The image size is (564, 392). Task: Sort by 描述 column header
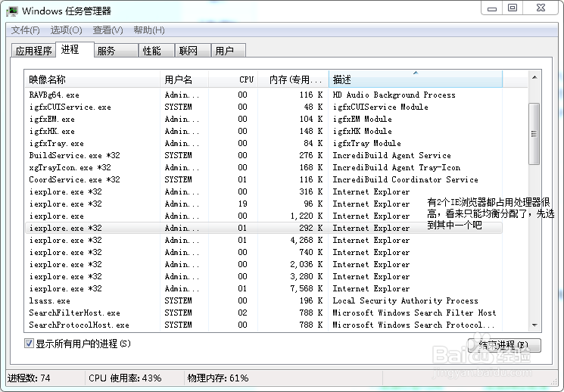pos(416,79)
